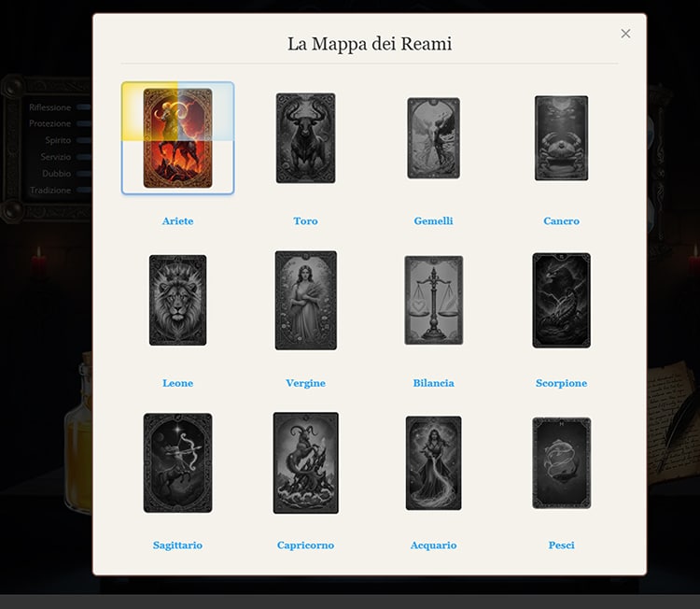Choose the Bilancia scales card

click(x=433, y=300)
